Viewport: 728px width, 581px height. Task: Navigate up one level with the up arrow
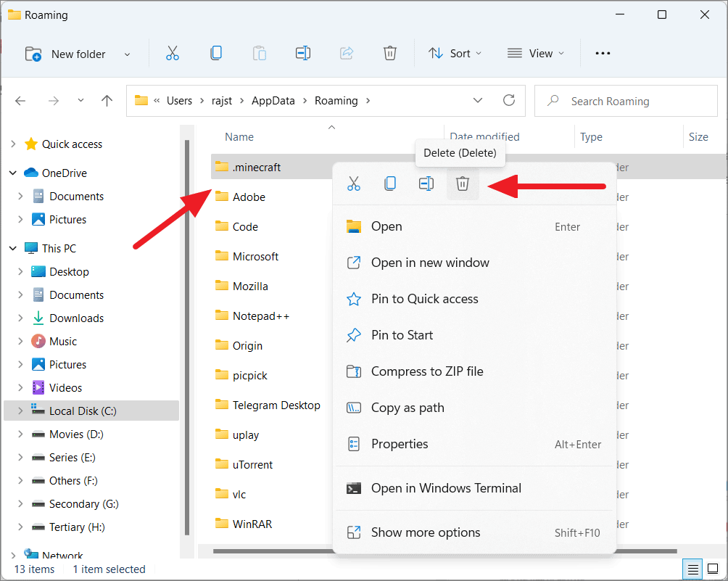107,100
